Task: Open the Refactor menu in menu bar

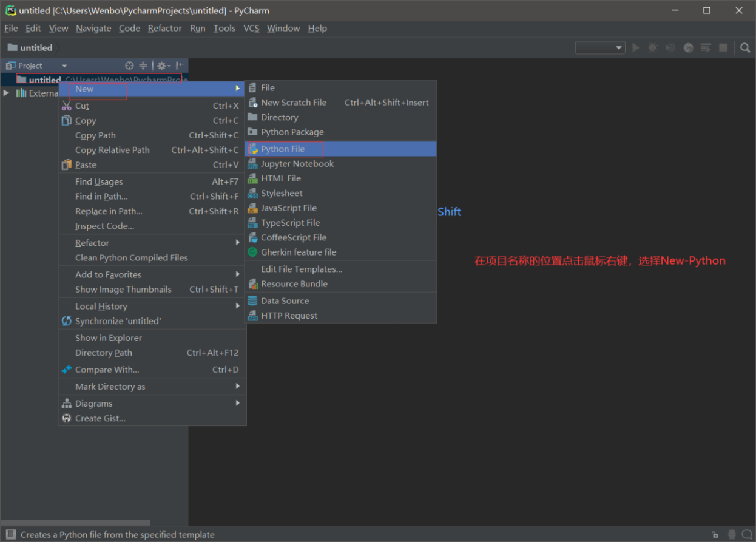Action: [x=165, y=28]
